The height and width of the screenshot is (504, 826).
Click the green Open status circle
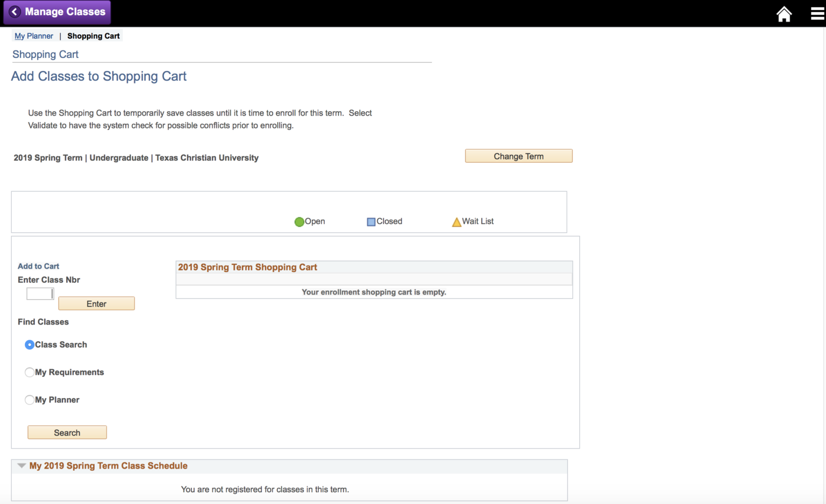[x=300, y=222]
